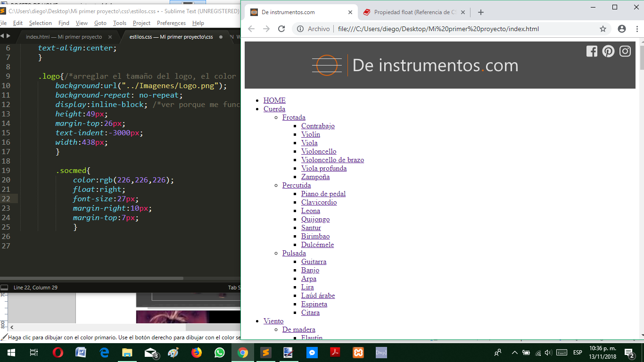The width and height of the screenshot is (644, 362).
Task: Open Sublime Text Preferences menu
Action: pyautogui.click(x=171, y=23)
